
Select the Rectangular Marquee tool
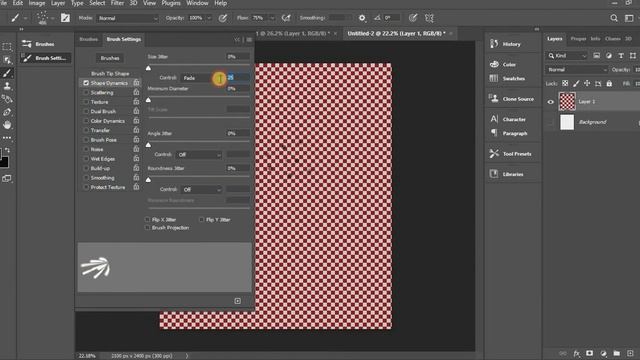coord(7,47)
